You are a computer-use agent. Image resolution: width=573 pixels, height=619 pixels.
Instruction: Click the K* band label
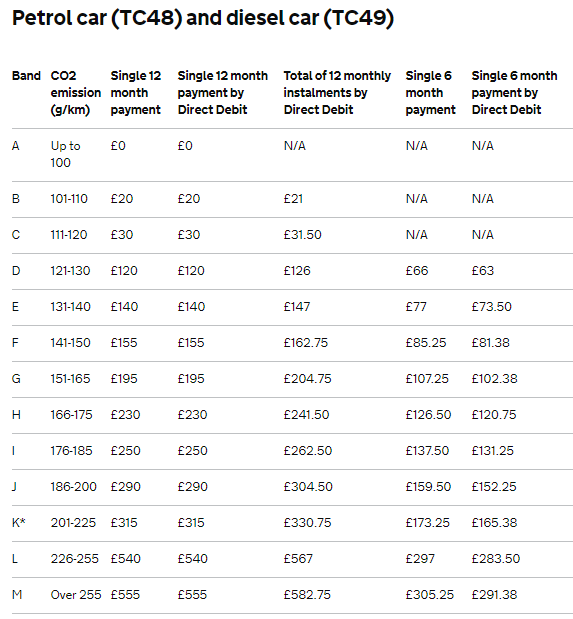(x=19, y=522)
